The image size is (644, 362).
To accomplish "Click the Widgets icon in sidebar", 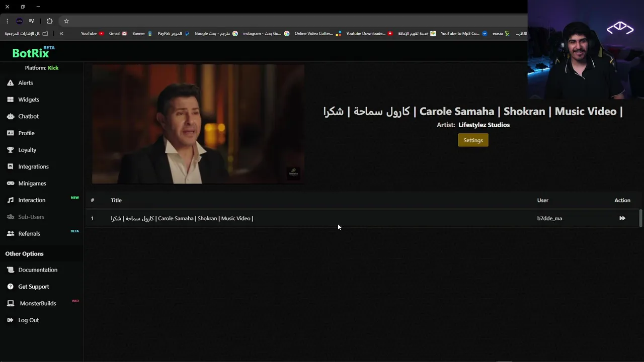I will [x=10, y=100].
